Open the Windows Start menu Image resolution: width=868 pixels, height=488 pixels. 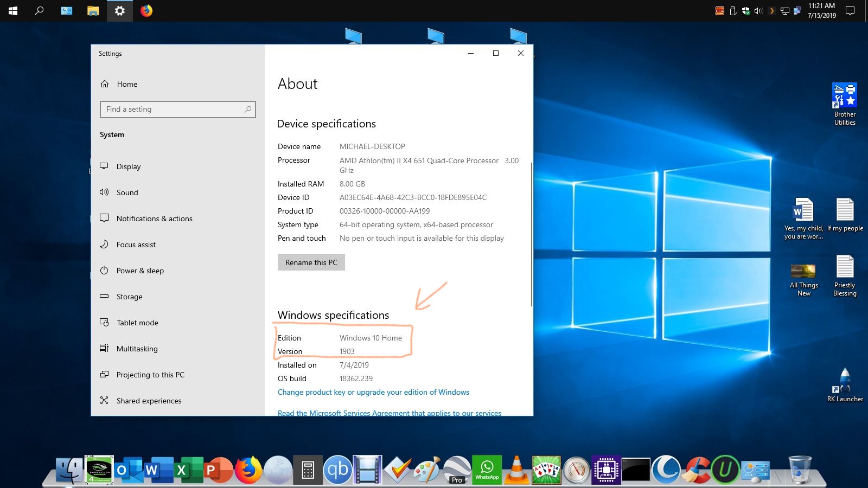click(x=13, y=10)
